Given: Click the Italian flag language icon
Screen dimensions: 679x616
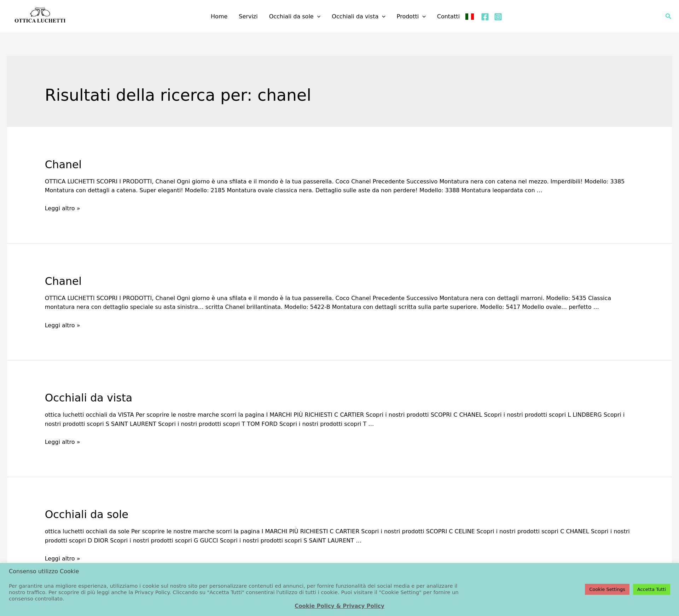Looking at the screenshot, I should pyautogui.click(x=470, y=17).
